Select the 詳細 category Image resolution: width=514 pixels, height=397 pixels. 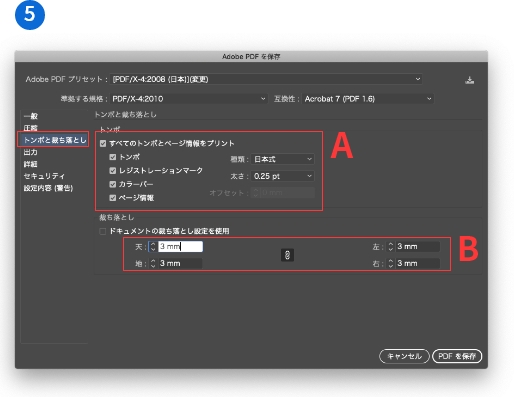[x=31, y=164]
